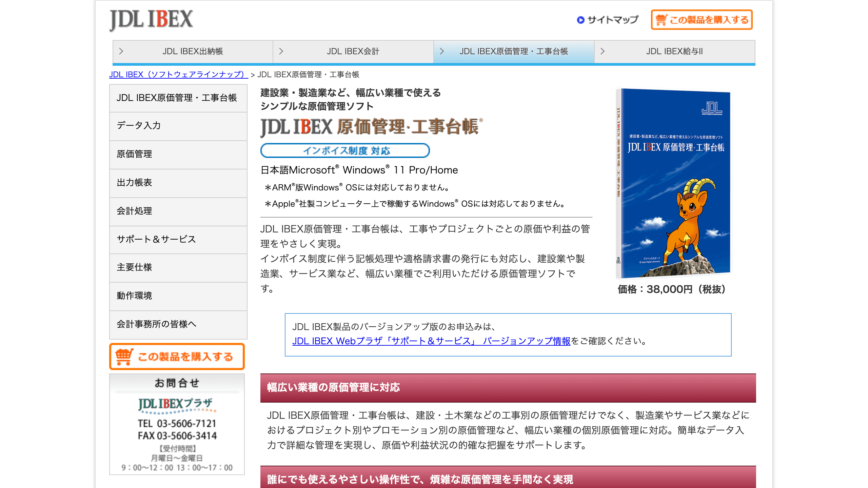Click chevron beside JDL IBEX原価管理・工事台帳 tab
Screen dimensions: 868x488
pos(442,51)
